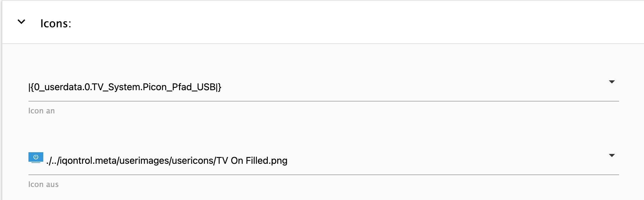Click blank area right of the TV On Filled.png text
Image resolution: width=644 pixels, height=200 pixels.
(445, 161)
